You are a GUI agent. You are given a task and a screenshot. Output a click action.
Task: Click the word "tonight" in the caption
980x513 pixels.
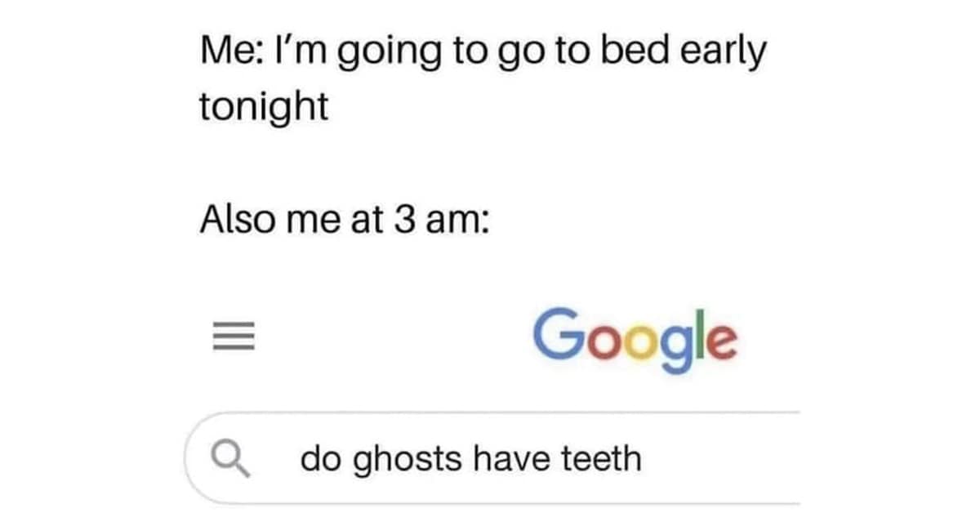[x=264, y=107]
